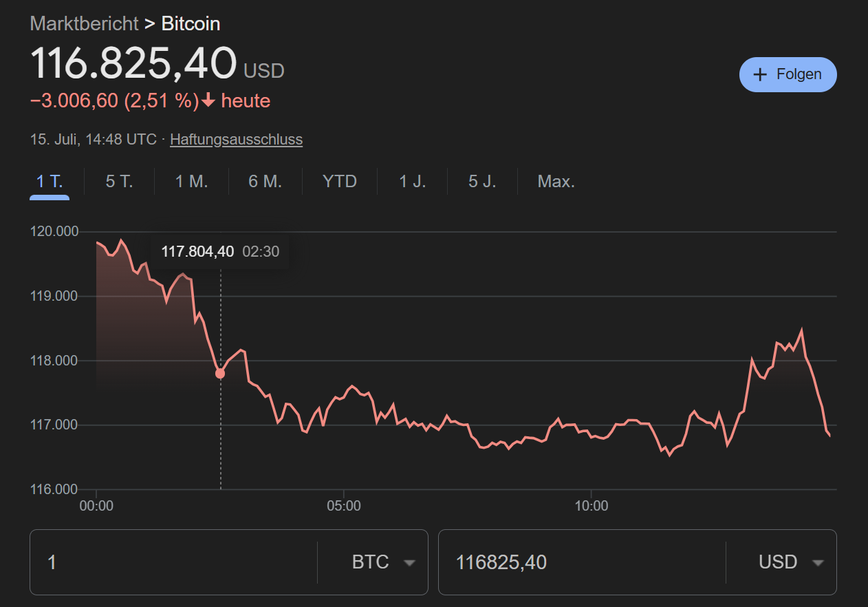Switch to the 1 J. time range

click(413, 182)
